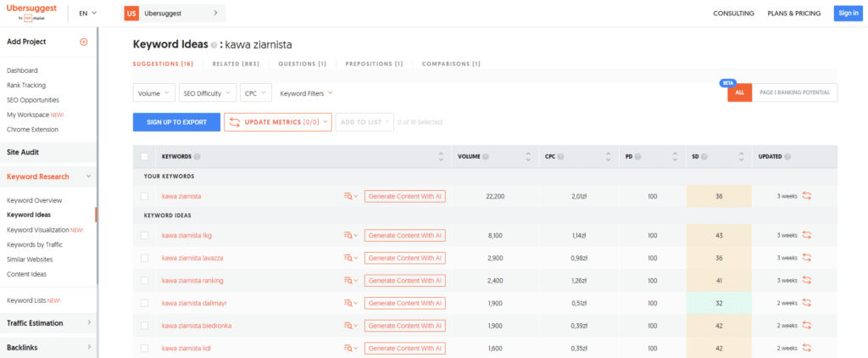Click the help icon beside SD header
Viewport: 868px width, 358px height.
pyautogui.click(x=704, y=157)
